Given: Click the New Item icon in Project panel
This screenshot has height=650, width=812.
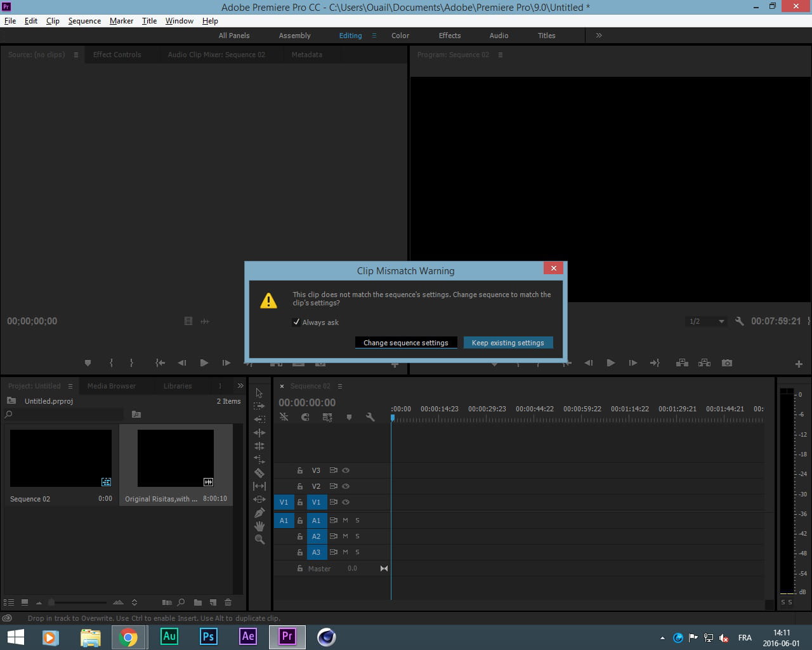Looking at the screenshot, I should click(213, 602).
